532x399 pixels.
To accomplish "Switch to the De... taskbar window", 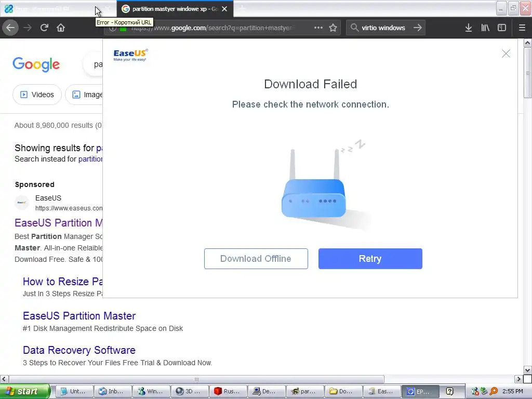I will pos(267,392).
